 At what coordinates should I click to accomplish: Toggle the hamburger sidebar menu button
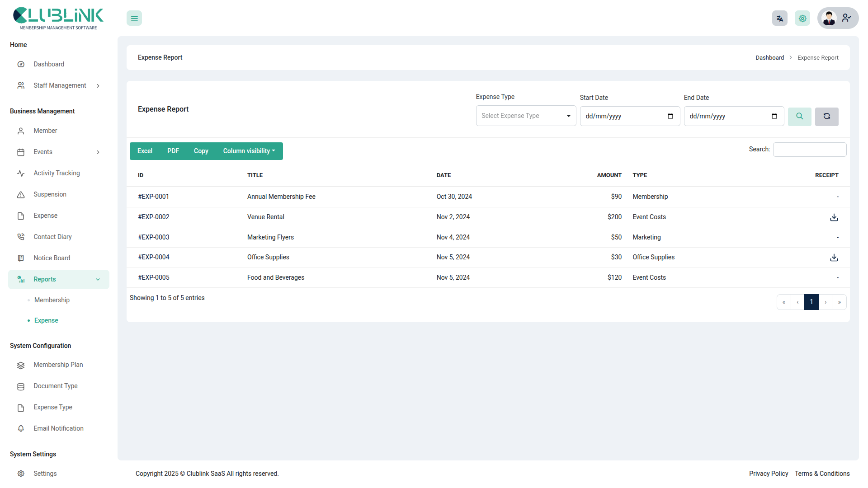[134, 19]
